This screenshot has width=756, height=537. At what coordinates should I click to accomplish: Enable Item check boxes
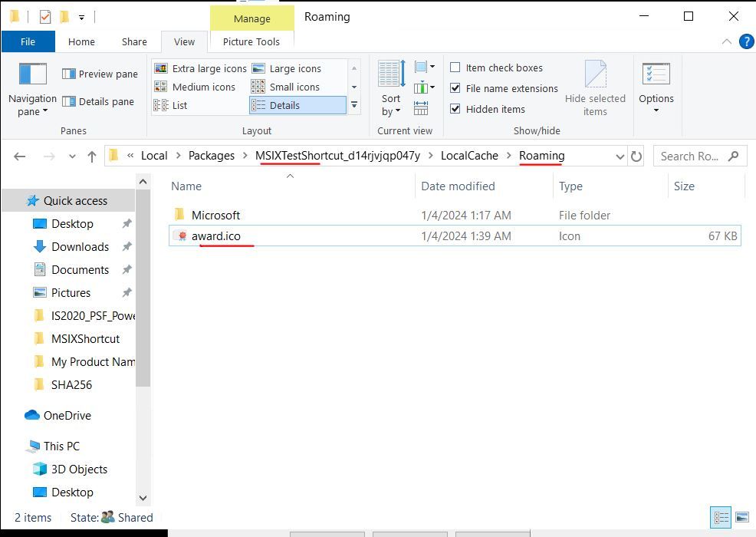point(456,68)
